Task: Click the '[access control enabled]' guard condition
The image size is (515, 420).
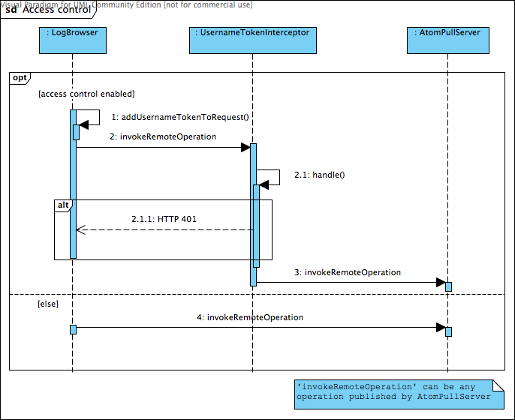Action: (x=86, y=94)
